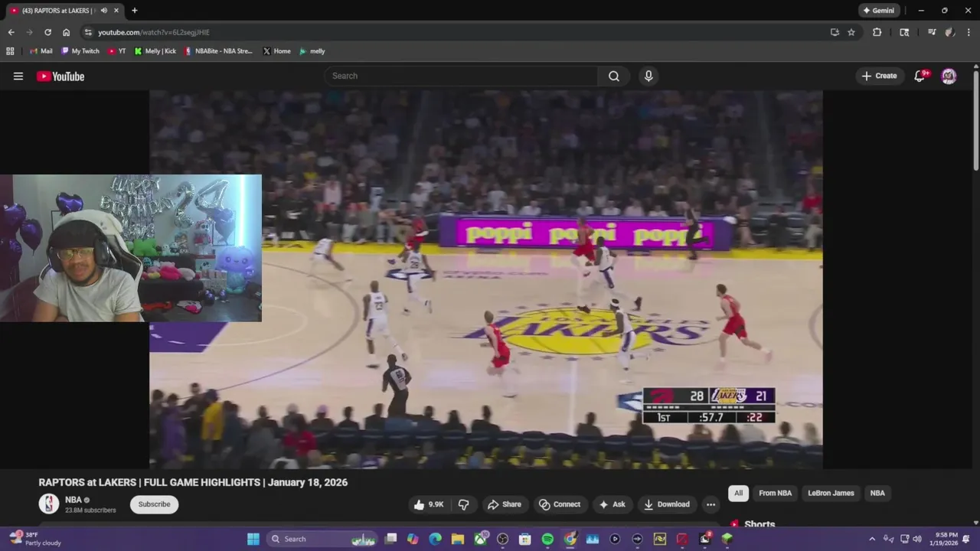Viewport: 980px width, 551px height.
Task: Start voice search with microphone icon
Action: (x=648, y=76)
